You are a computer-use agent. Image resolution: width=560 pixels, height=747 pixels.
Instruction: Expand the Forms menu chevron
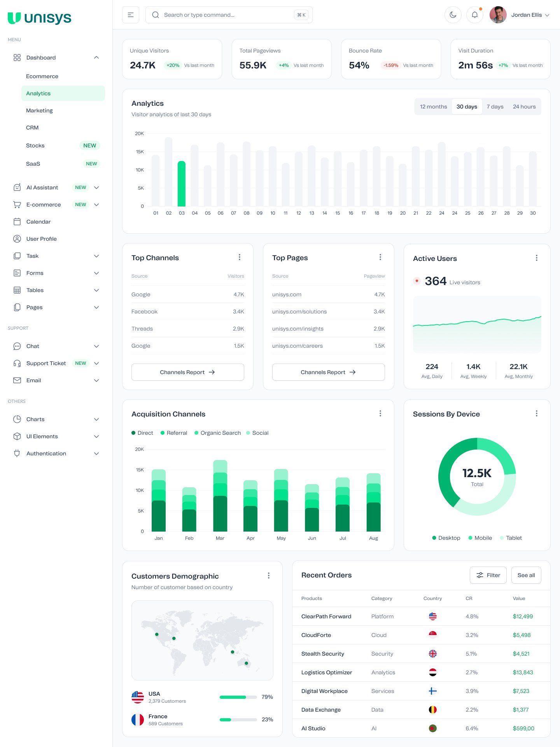click(96, 273)
